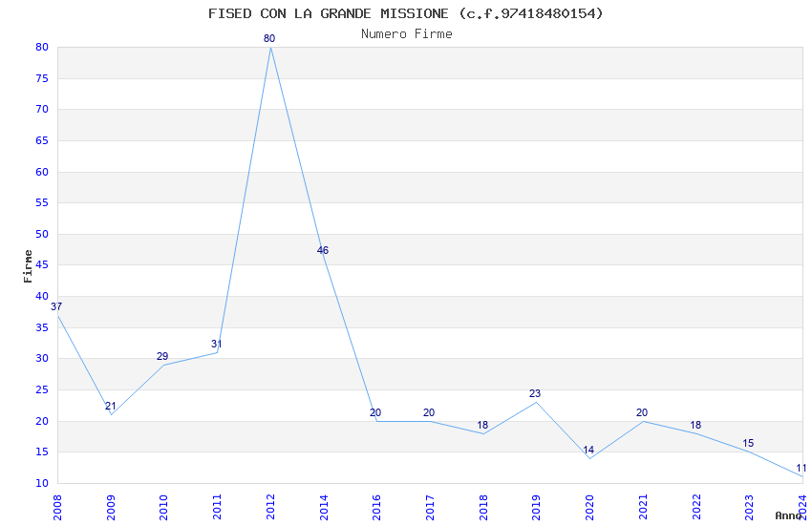Click the y-axis value 60
Screen dimensions: 812x525
pos(42,172)
